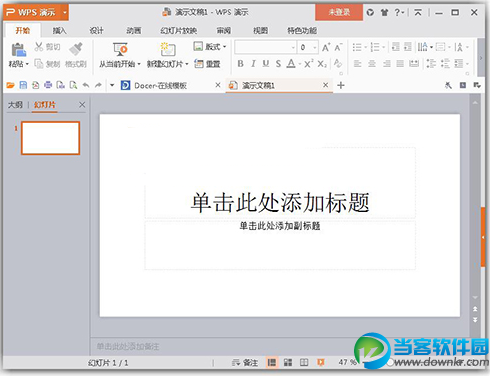The width and height of the screenshot is (490, 376).
Task: Center align text
Action: click(372, 63)
